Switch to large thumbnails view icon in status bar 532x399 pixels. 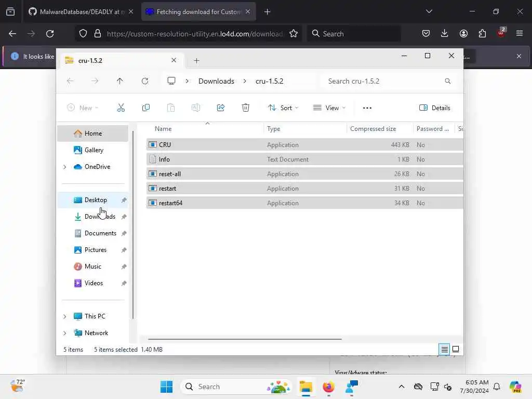pyautogui.click(x=456, y=349)
